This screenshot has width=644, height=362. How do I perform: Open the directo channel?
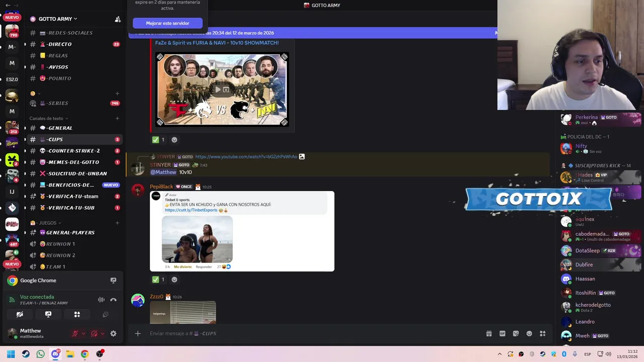[74, 44]
